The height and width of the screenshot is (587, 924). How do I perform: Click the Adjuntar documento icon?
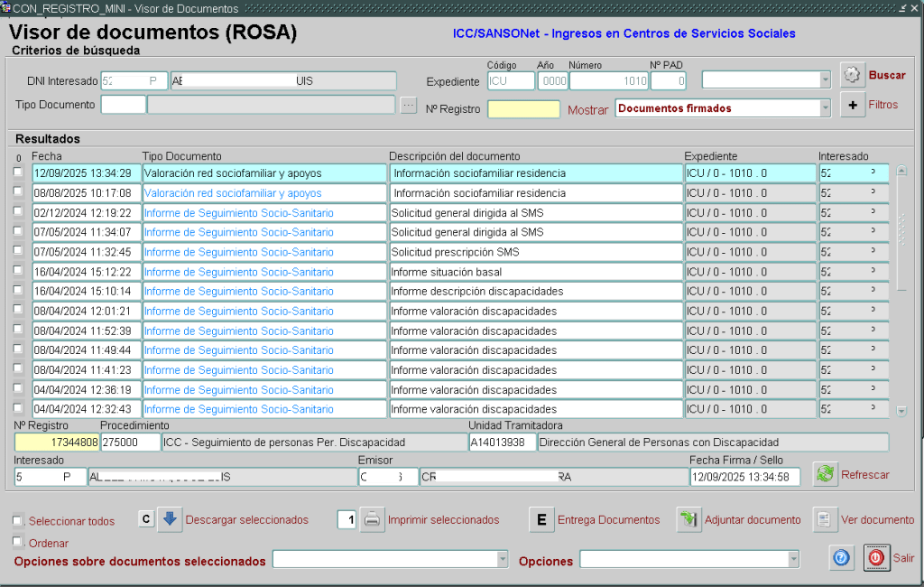[689, 519]
